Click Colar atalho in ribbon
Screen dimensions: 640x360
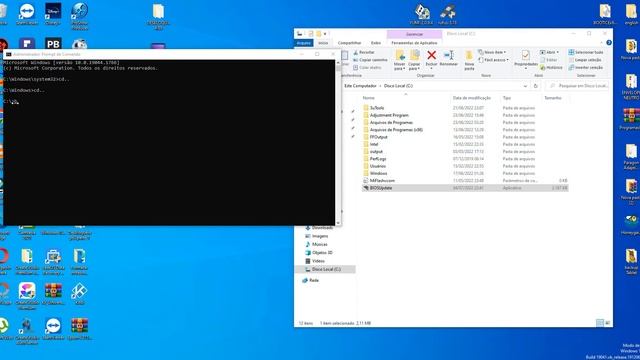click(x=367, y=67)
